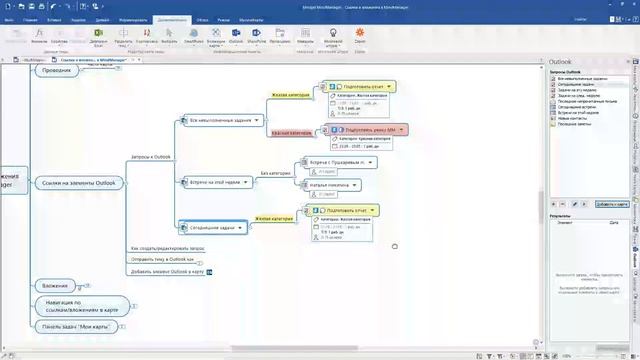This screenshot has width=640, height=360.
Task: Click the SharePoint ribbon icon
Action: point(256,33)
